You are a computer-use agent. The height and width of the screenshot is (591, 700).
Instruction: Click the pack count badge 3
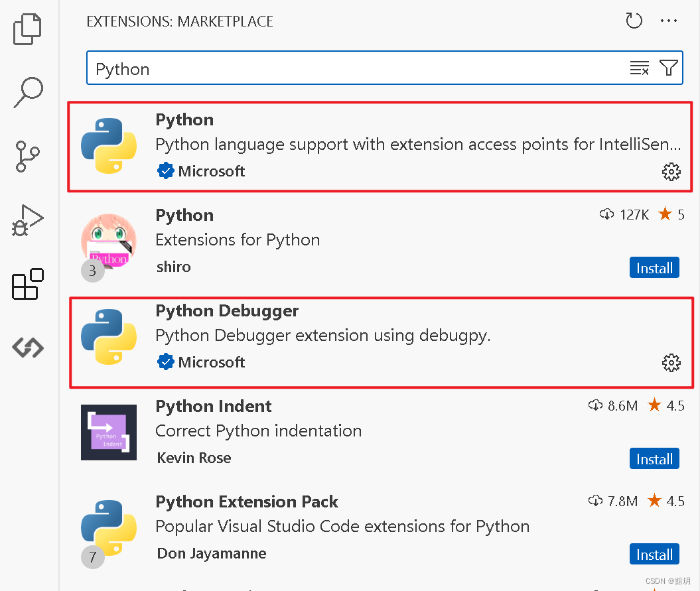coord(92,271)
